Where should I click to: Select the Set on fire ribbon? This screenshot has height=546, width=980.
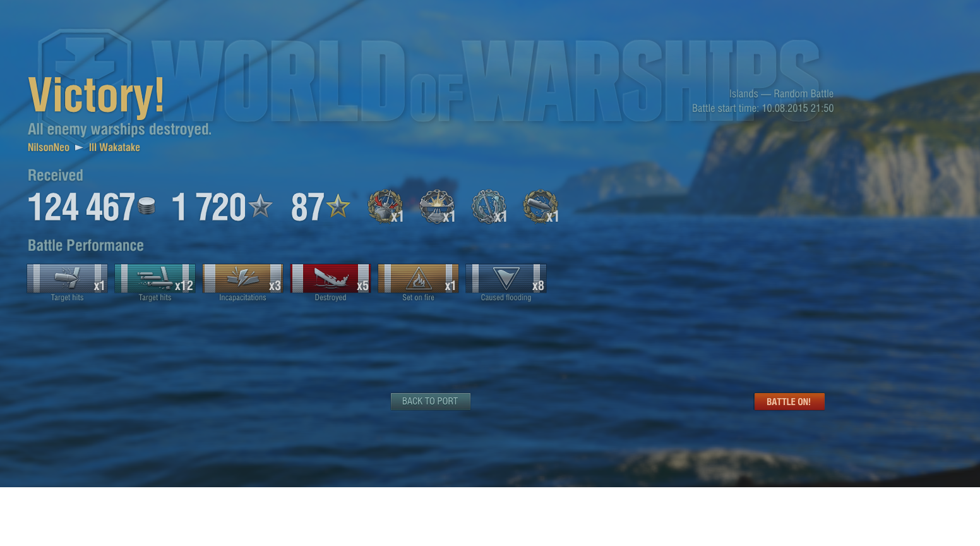click(x=419, y=278)
